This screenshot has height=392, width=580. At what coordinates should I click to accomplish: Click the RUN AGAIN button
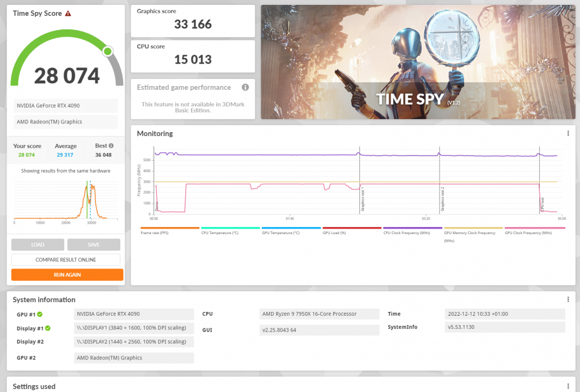click(67, 274)
